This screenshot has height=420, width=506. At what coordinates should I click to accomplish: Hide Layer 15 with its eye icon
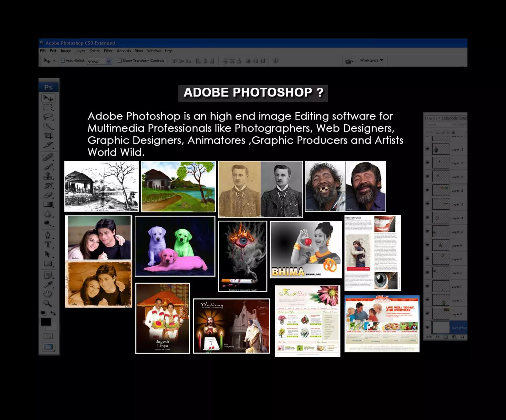click(x=427, y=163)
